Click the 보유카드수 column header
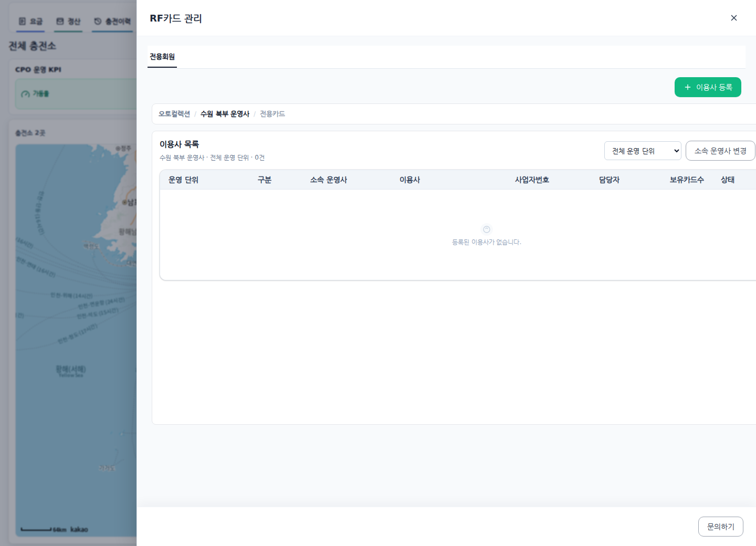The image size is (756, 546). click(x=687, y=180)
